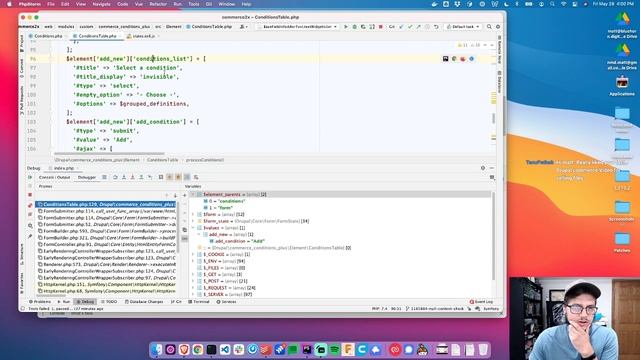Click the bug Debug icon in the top toolbar

354,27
